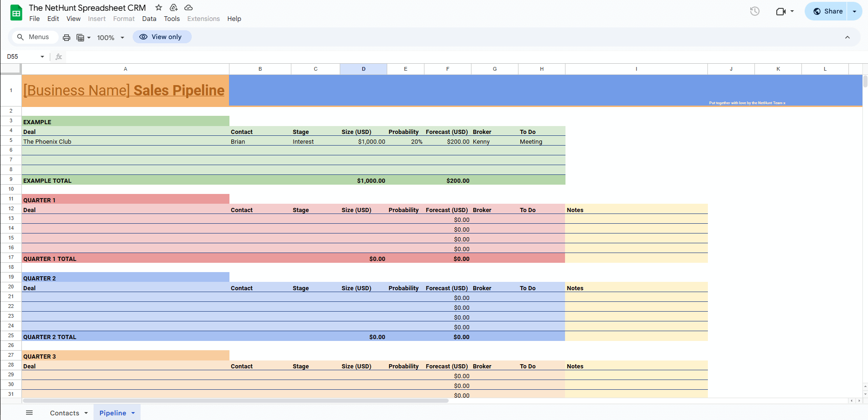The image size is (868, 420).
Task: Select the search Menus icon
Action: (20, 37)
